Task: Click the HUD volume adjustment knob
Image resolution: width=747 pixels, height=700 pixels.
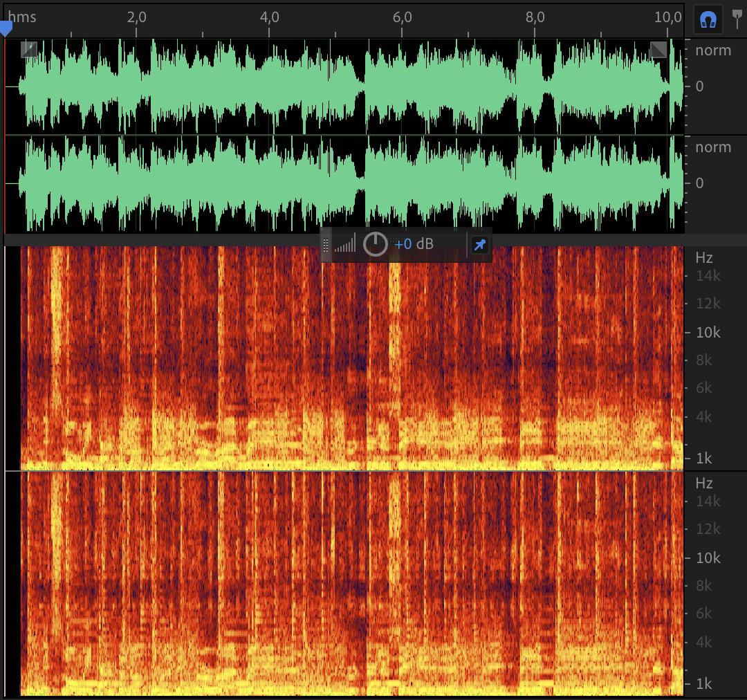Action: pyautogui.click(x=376, y=244)
